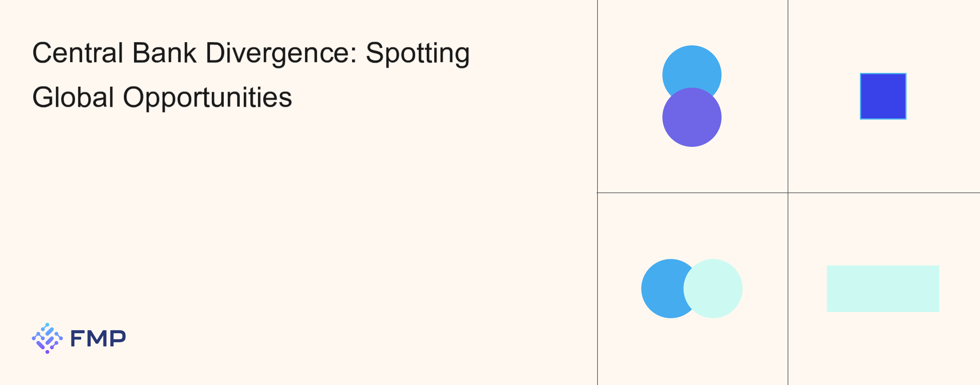Select the blue circle beside the mint circle
Viewport: 980px width, 385px height.
[661, 289]
